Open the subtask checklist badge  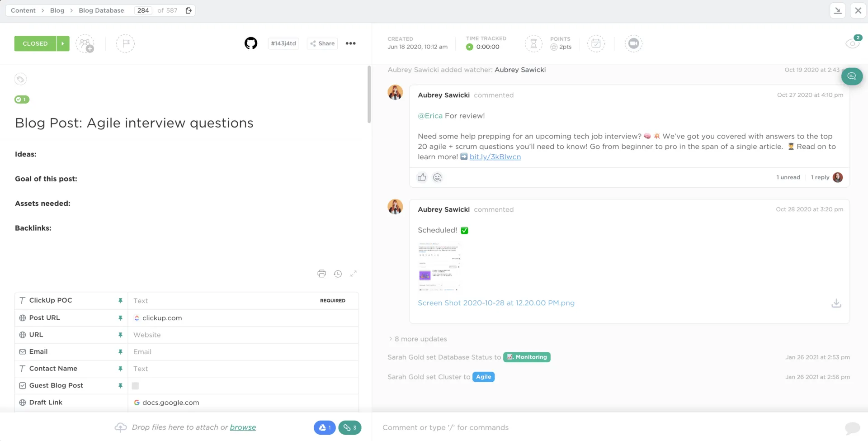coord(22,100)
